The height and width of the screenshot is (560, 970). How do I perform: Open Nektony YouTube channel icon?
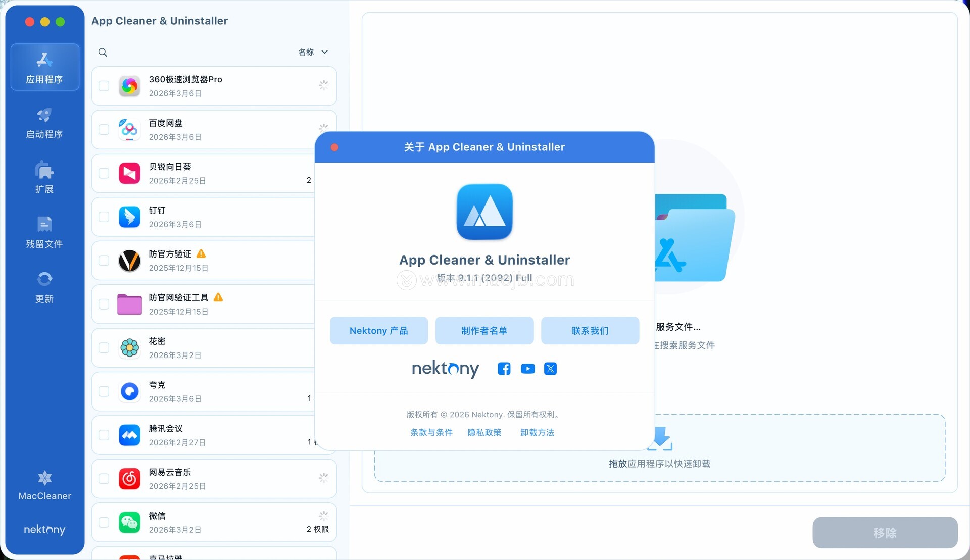coord(527,369)
